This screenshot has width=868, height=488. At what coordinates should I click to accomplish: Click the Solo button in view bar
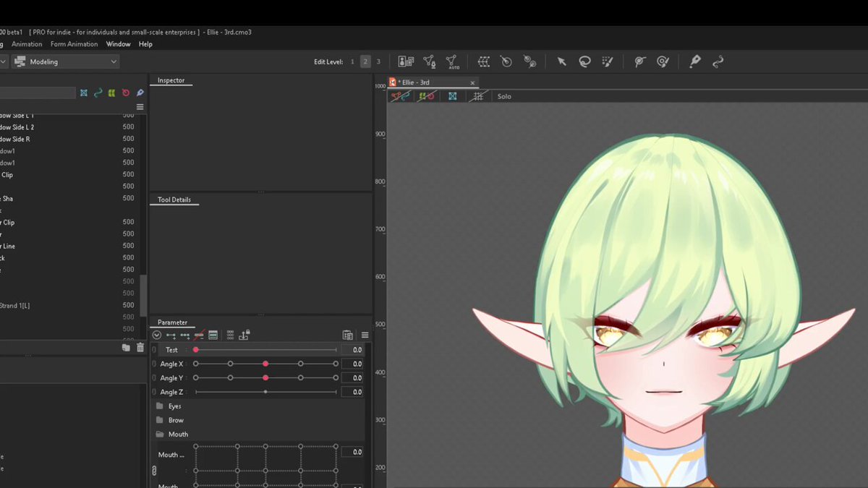pos(504,96)
